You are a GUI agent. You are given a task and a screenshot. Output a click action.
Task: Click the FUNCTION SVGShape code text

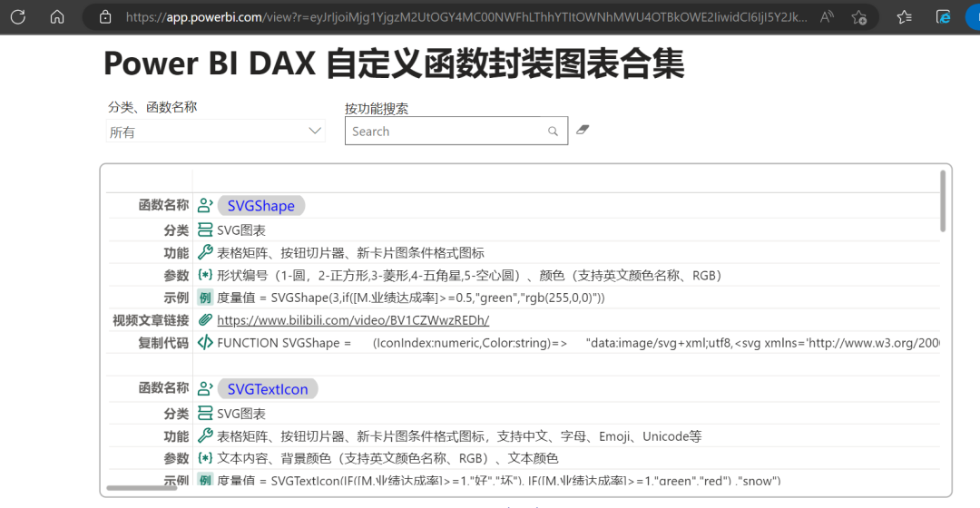[578, 343]
